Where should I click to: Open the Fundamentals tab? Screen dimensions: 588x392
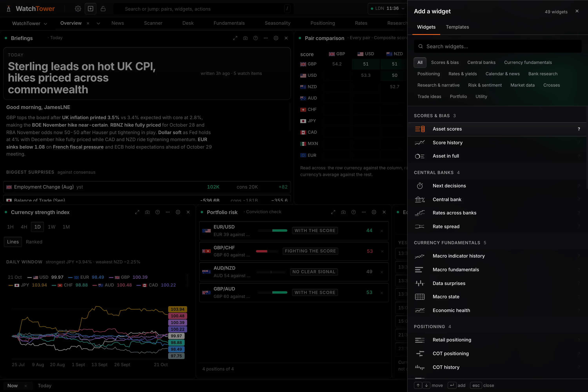tap(229, 23)
